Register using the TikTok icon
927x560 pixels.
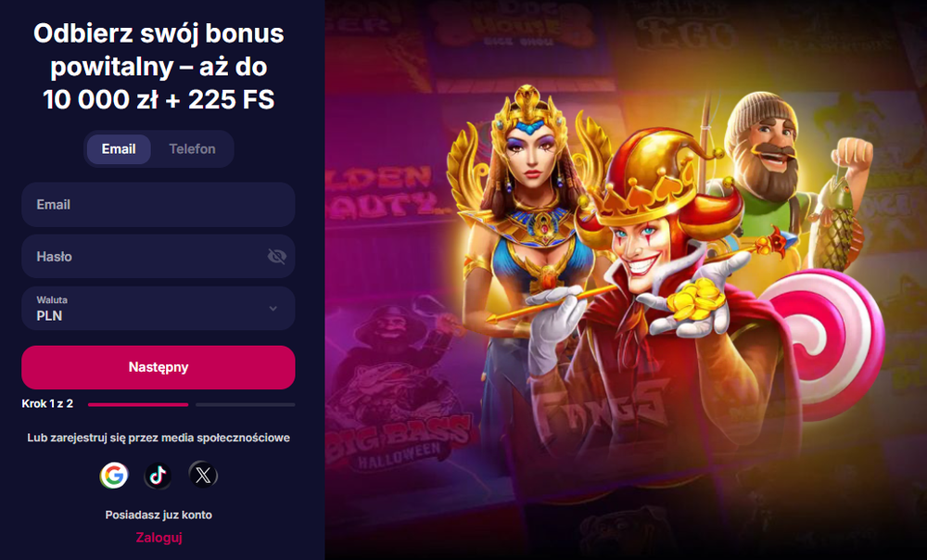(x=158, y=476)
